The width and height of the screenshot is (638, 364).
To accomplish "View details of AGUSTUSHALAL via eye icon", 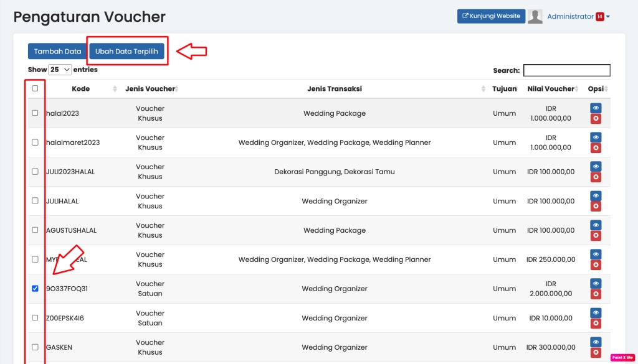I will point(595,225).
